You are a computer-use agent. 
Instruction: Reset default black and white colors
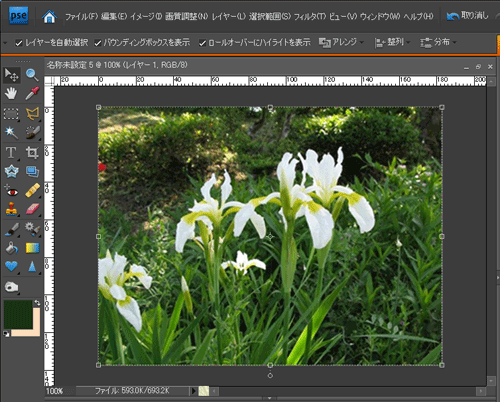6,333
